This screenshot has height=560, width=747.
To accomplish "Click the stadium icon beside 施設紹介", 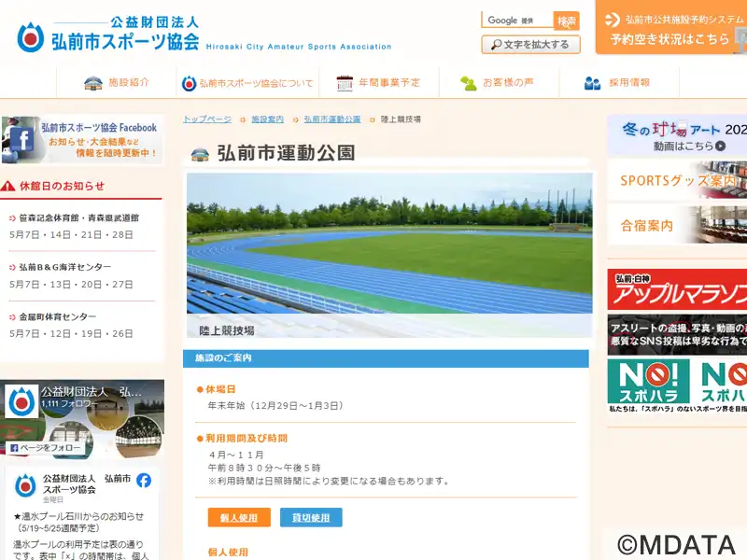I will pyautogui.click(x=92, y=83).
